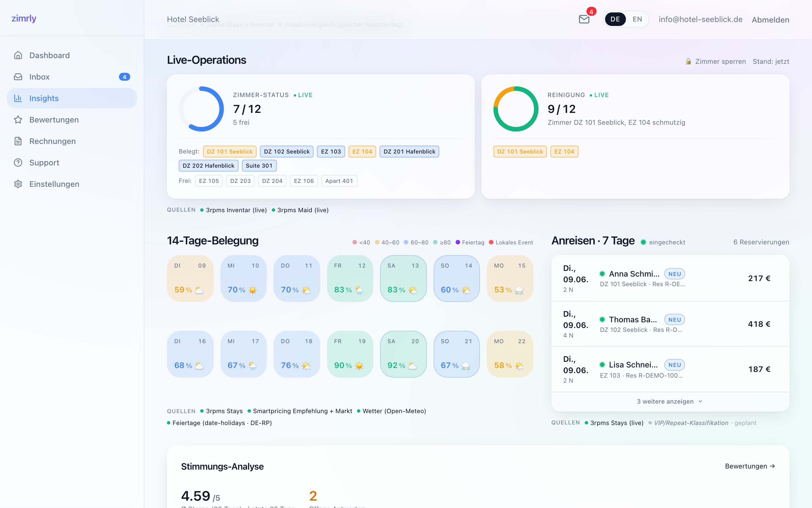
Task: Switch language to EN
Action: [637, 19]
